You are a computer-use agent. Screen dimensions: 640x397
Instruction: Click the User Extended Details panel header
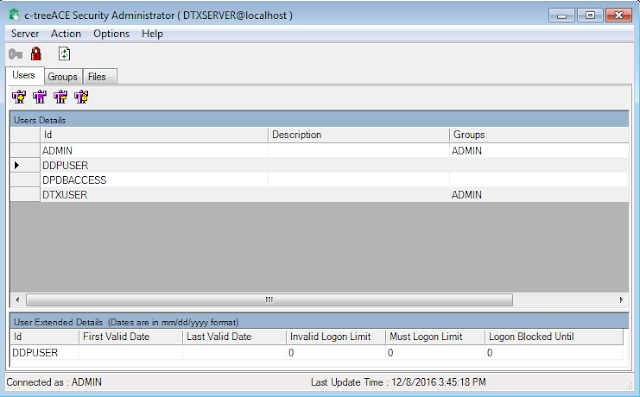[x=319, y=322]
